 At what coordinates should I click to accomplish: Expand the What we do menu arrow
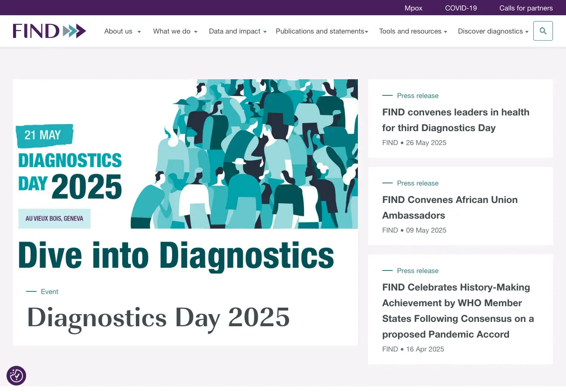[196, 32]
